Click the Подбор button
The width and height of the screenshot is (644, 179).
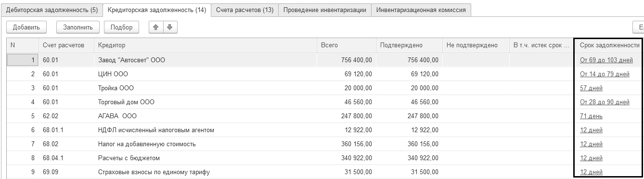[121, 27]
